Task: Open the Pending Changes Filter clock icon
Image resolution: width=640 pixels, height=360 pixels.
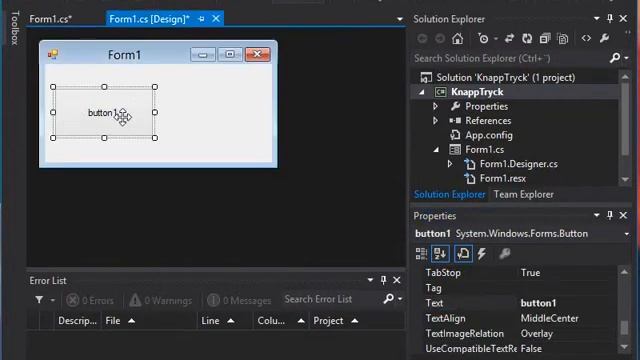Action: pos(483,39)
